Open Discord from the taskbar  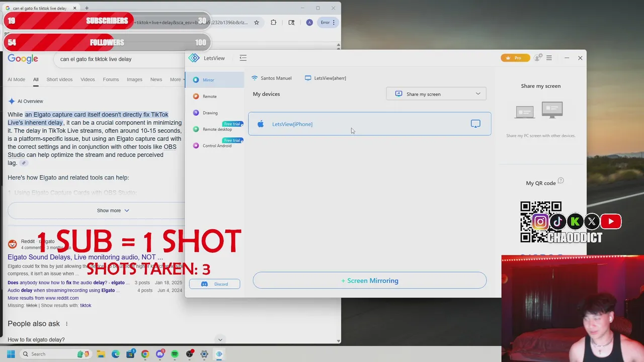pyautogui.click(x=160, y=354)
